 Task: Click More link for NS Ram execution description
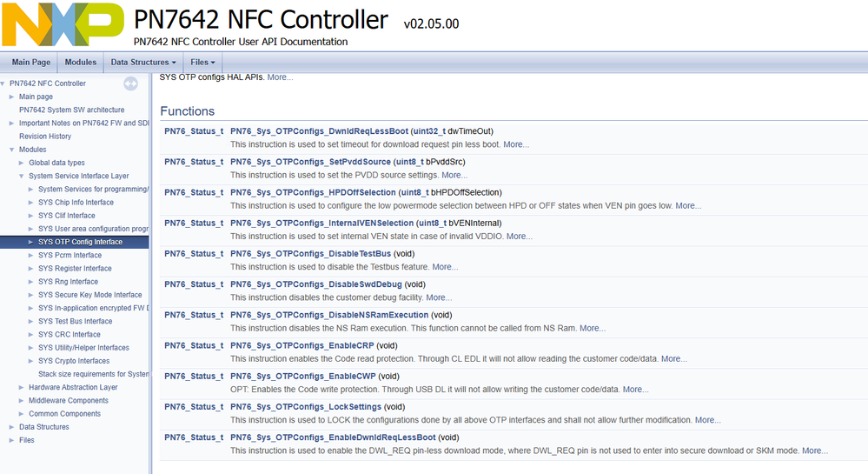click(593, 328)
